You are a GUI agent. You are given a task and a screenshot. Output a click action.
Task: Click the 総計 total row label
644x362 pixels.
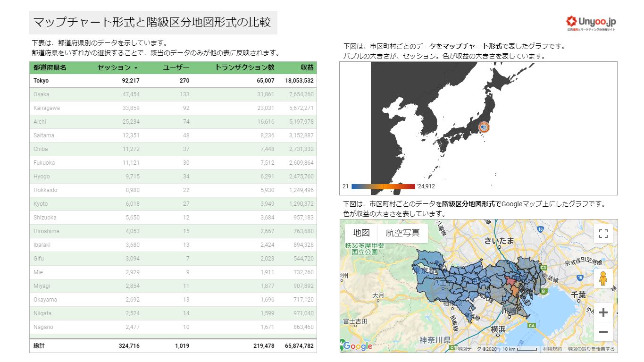[39, 346]
